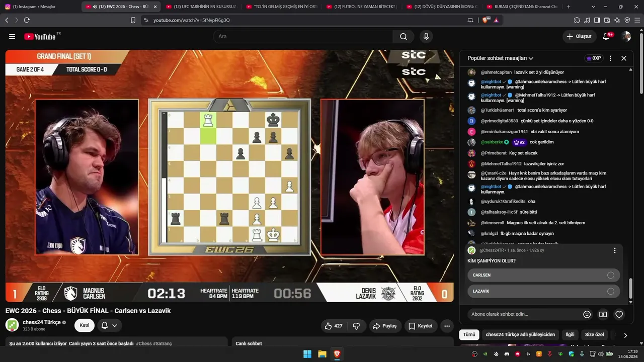Open File Explorer from the taskbar
Image resolution: width=644 pixels, height=362 pixels.
point(322,354)
